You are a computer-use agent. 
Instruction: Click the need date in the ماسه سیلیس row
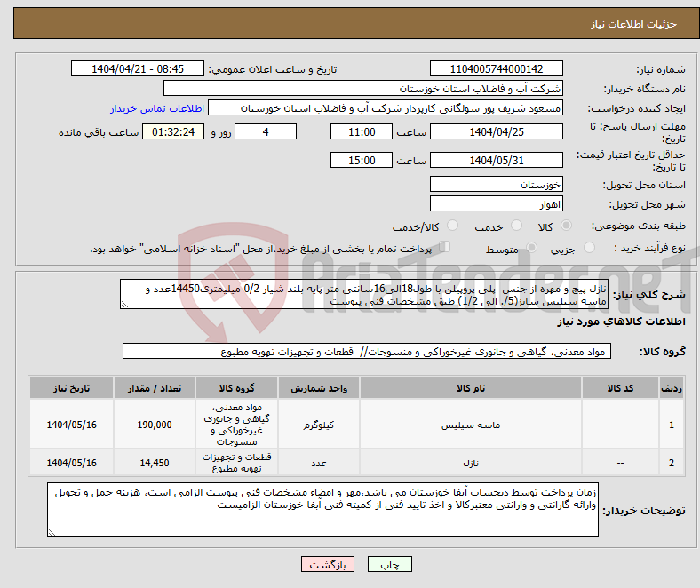(71, 425)
